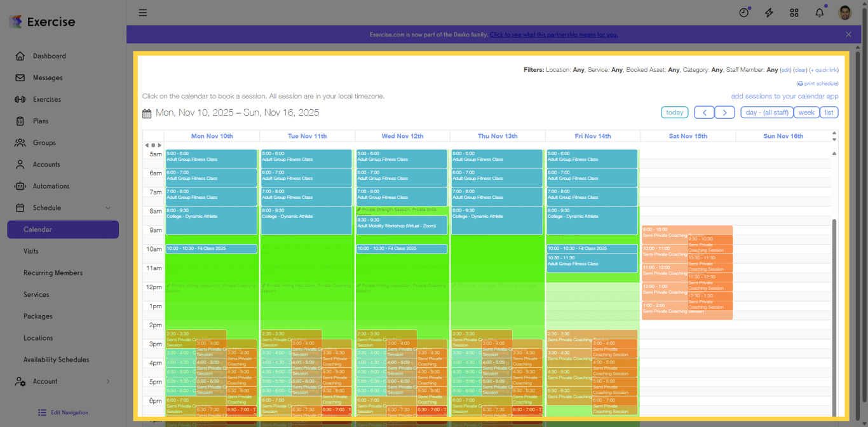868x427 pixels.
Task: Click the profile avatar picture
Action: [844, 12]
